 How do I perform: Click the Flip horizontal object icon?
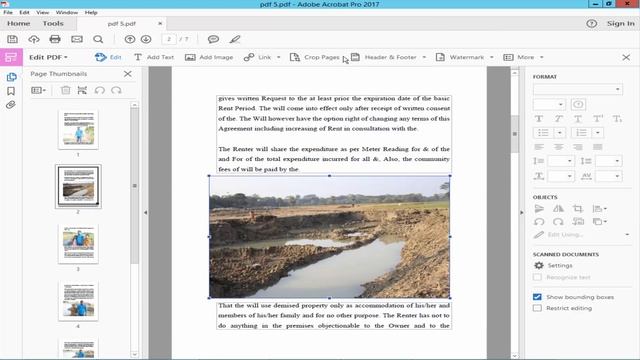(x=558, y=209)
